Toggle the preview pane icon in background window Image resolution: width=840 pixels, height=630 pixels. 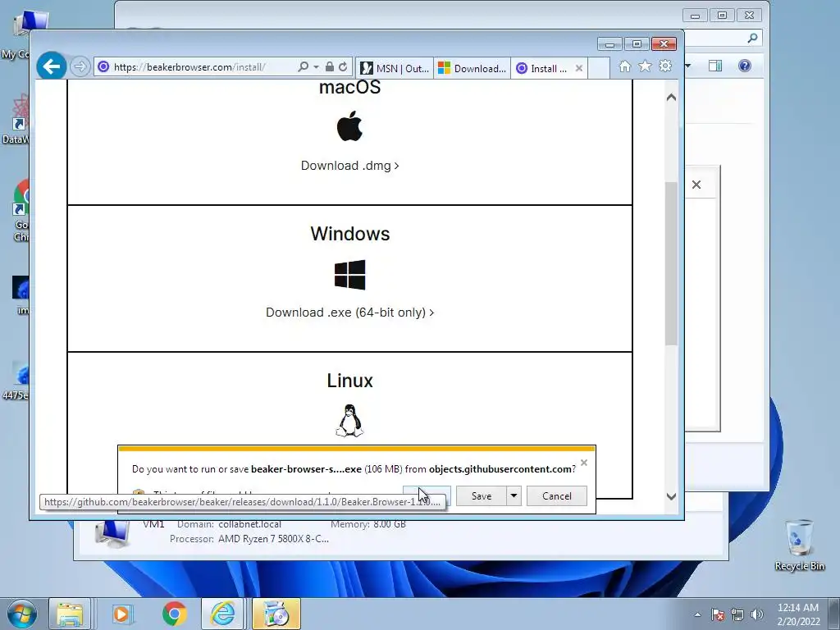tap(715, 66)
